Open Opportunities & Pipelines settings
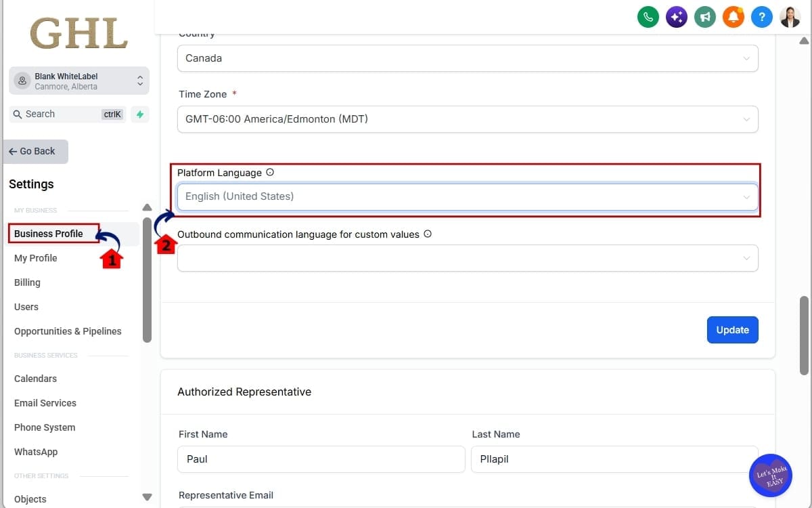Screen dimensions: 812x508 pyautogui.click(x=68, y=331)
